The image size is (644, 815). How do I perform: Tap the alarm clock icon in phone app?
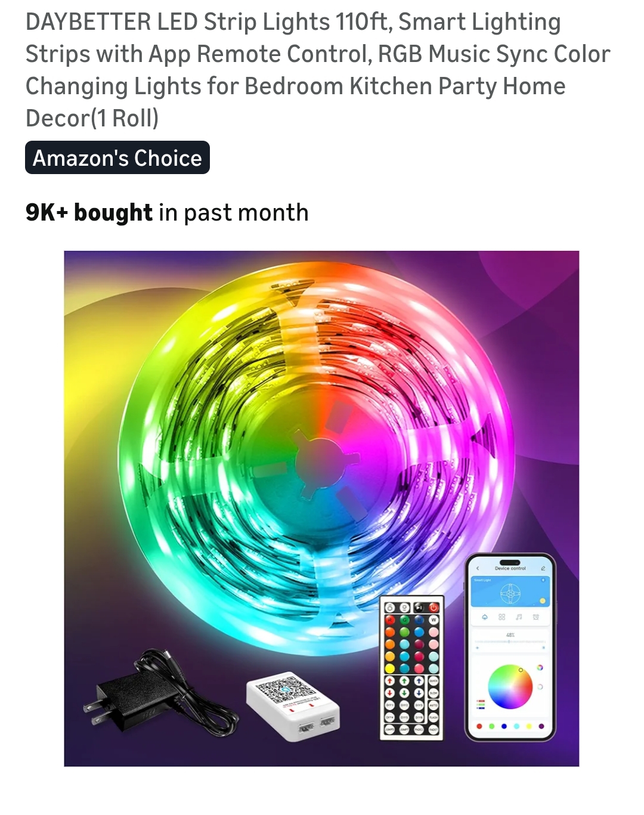536,617
